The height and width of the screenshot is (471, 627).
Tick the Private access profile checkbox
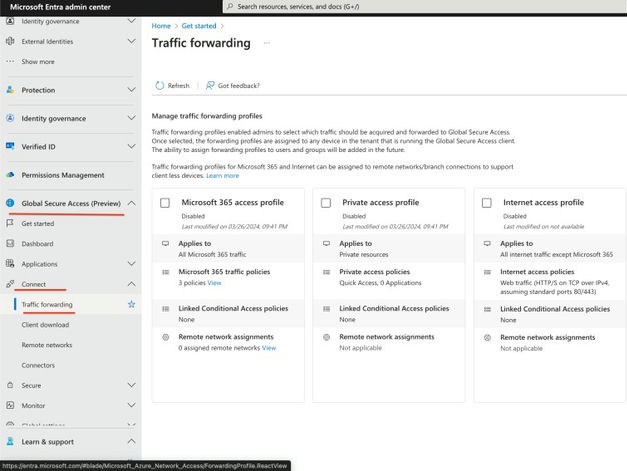326,203
